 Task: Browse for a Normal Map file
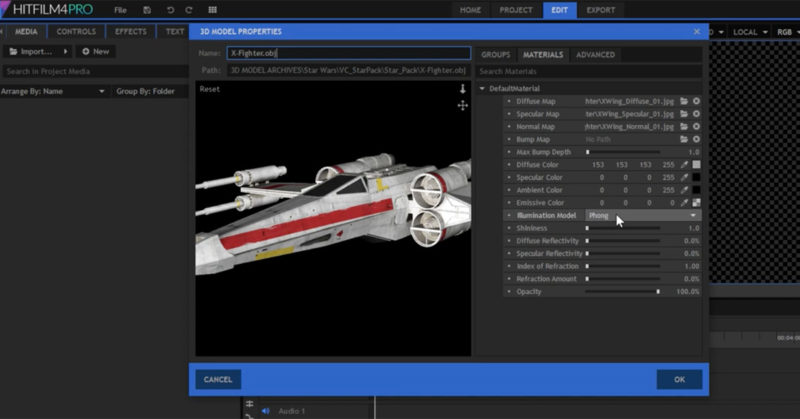pyautogui.click(x=684, y=127)
